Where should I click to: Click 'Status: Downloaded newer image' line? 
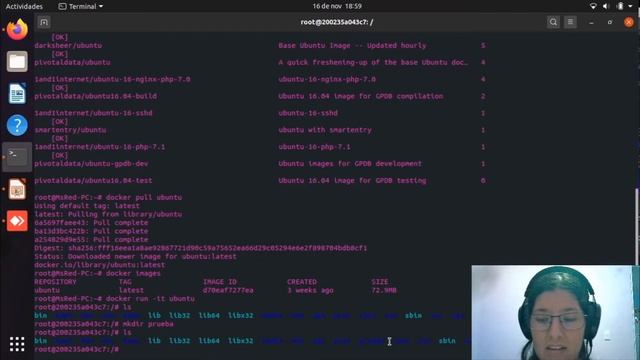135,257
